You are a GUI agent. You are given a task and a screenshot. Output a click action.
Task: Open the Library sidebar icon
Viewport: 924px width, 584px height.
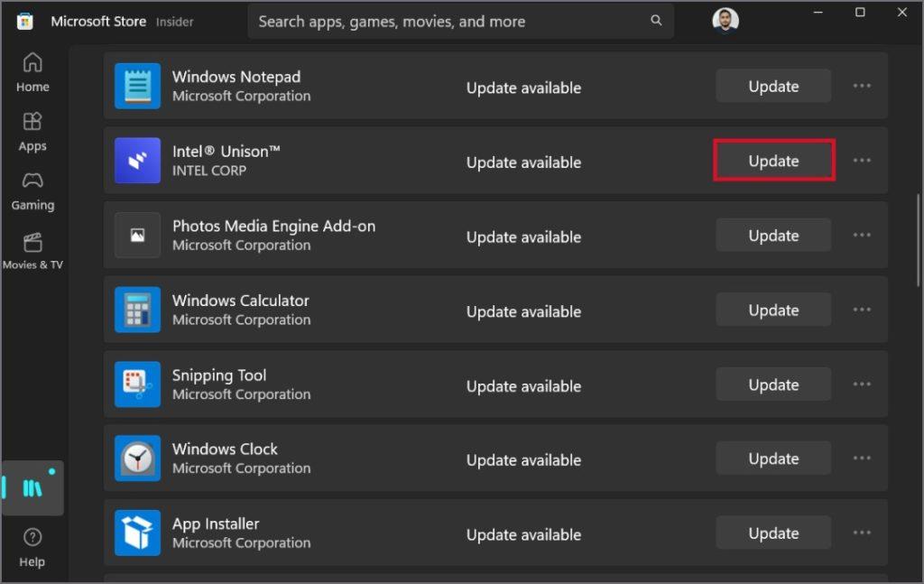click(x=32, y=488)
